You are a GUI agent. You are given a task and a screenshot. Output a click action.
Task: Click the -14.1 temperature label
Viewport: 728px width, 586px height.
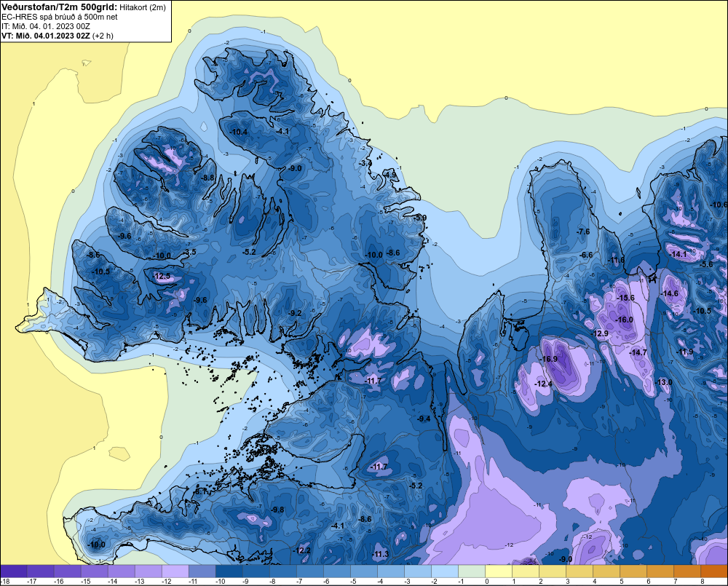point(678,254)
